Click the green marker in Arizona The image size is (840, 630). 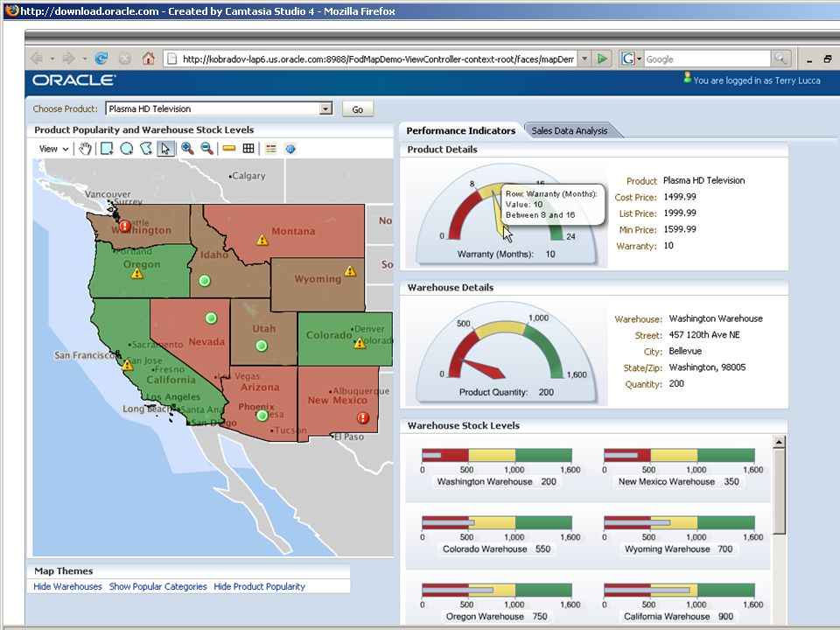[262, 415]
